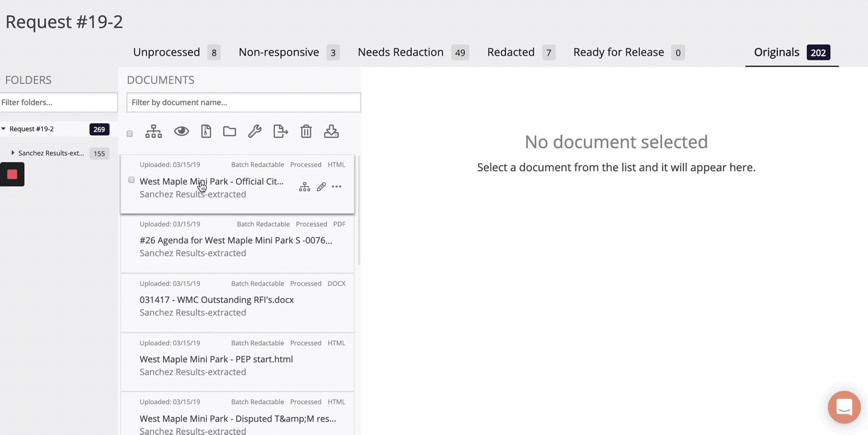The width and height of the screenshot is (868, 435).
Task: Click the Filter by document name field
Action: tap(244, 103)
